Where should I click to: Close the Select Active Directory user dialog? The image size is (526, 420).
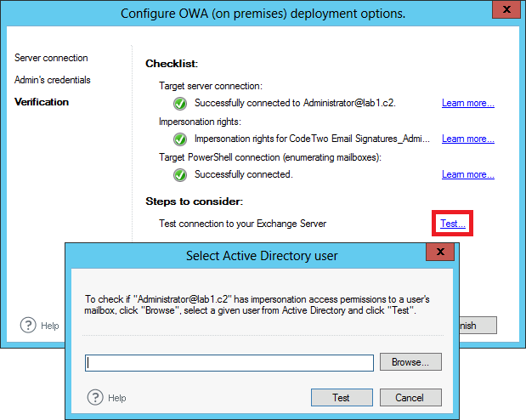coord(440,252)
